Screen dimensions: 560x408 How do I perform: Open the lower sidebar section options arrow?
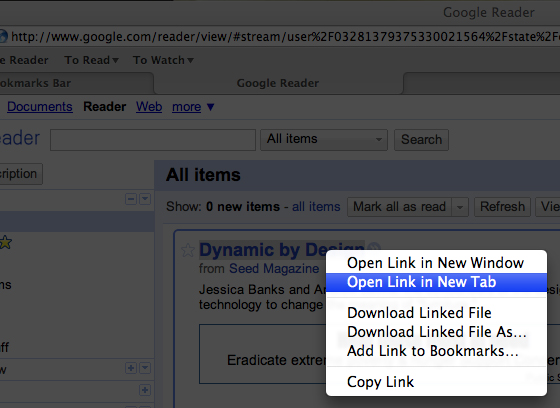145,368
